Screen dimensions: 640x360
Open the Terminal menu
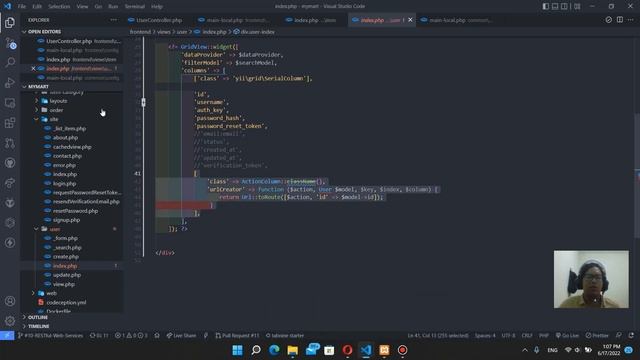coord(135,7)
